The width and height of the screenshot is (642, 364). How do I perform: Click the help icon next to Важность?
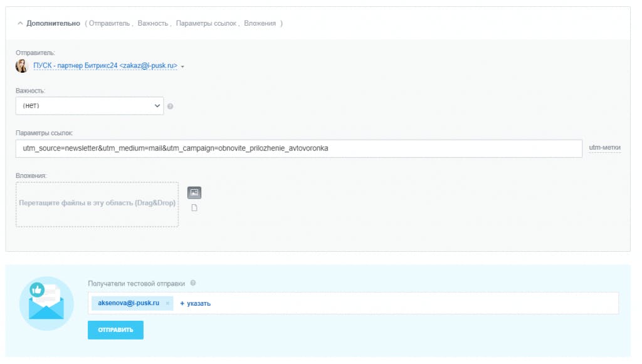(171, 107)
